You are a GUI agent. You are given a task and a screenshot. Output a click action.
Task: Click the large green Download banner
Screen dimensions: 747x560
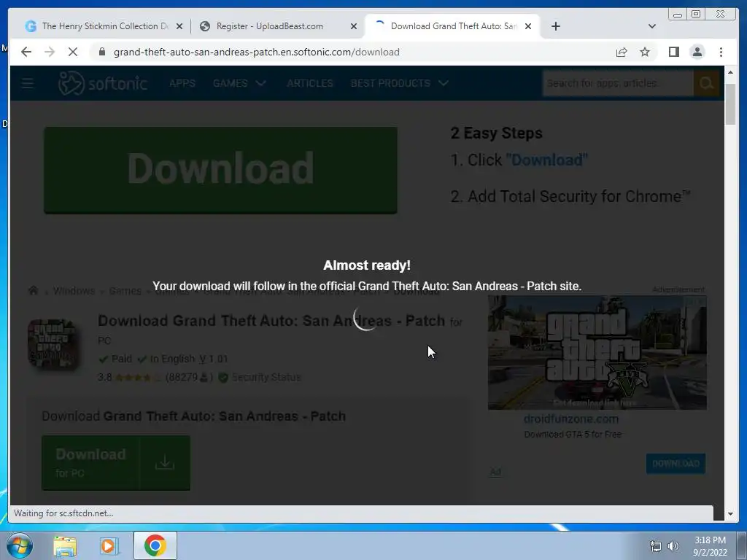point(220,169)
